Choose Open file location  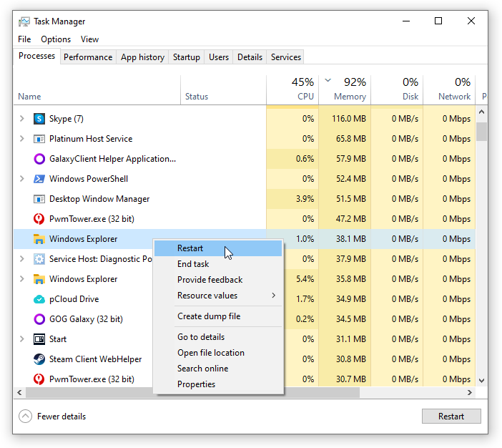[218, 353]
